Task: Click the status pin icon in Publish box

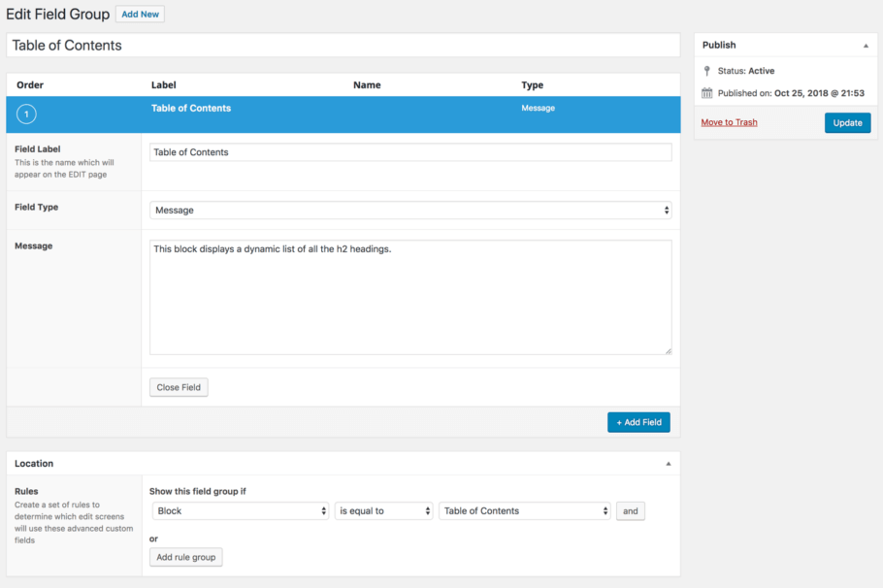Action: pos(706,70)
